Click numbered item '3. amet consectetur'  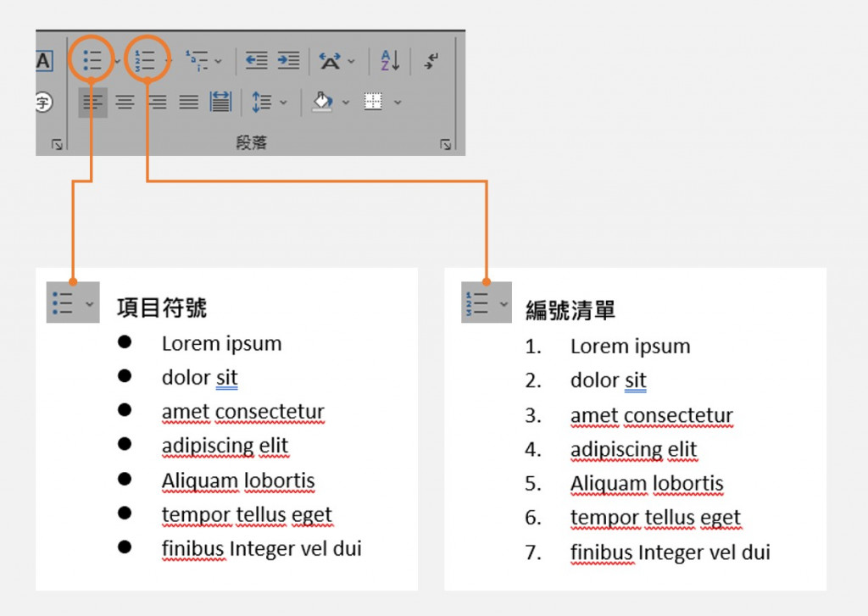[x=629, y=415]
